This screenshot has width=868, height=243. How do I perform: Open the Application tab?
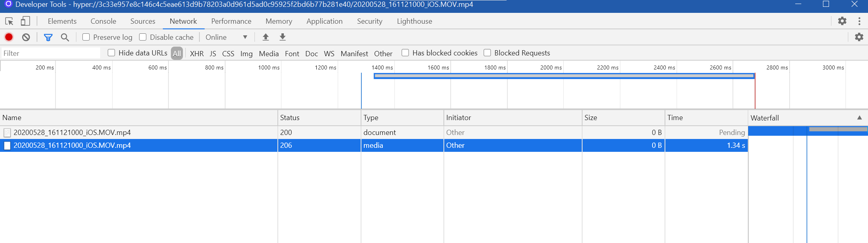[x=324, y=21]
